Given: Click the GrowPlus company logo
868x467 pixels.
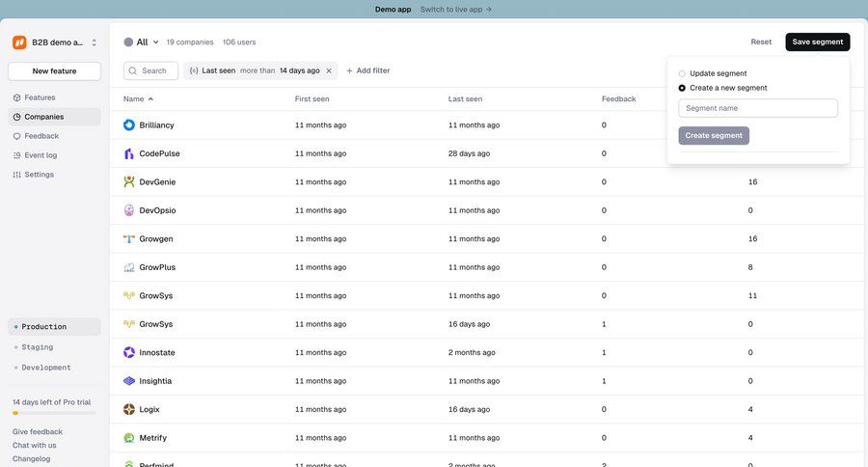Looking at the screenshot, I should point(129,267).
